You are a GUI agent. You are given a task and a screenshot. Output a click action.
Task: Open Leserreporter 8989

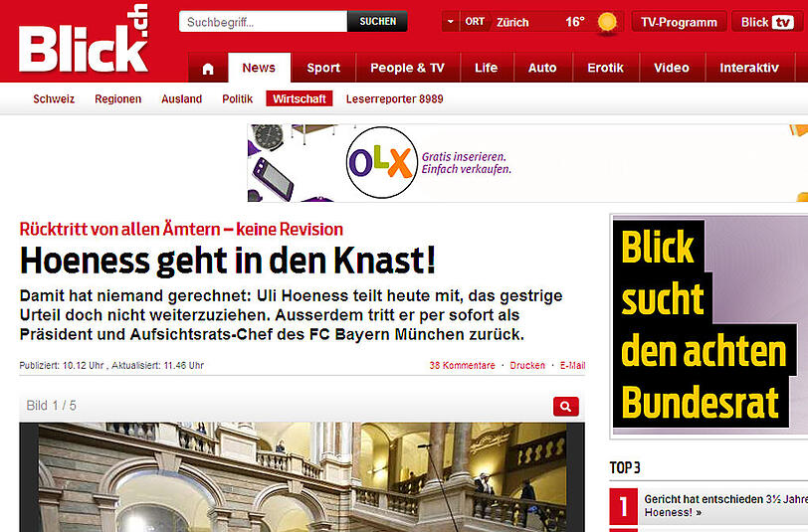tap(395, 98)
